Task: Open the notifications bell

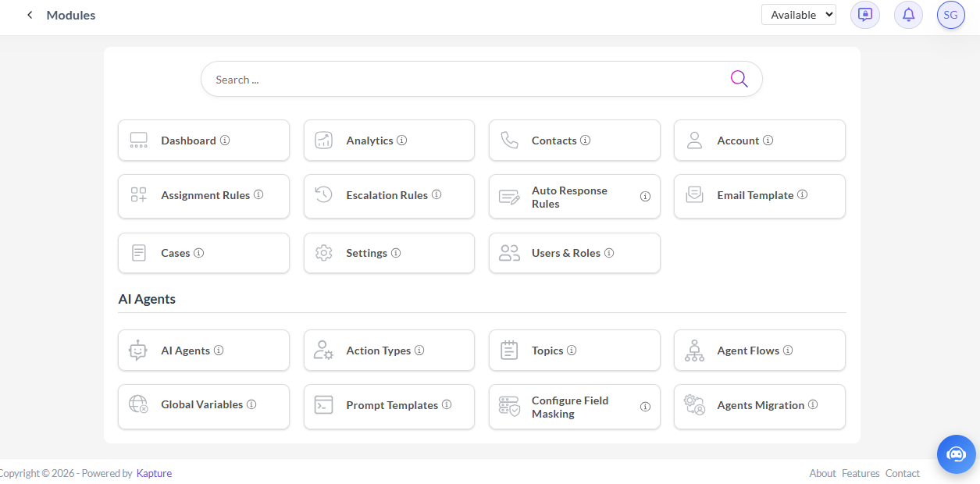Action: point(908,15)
